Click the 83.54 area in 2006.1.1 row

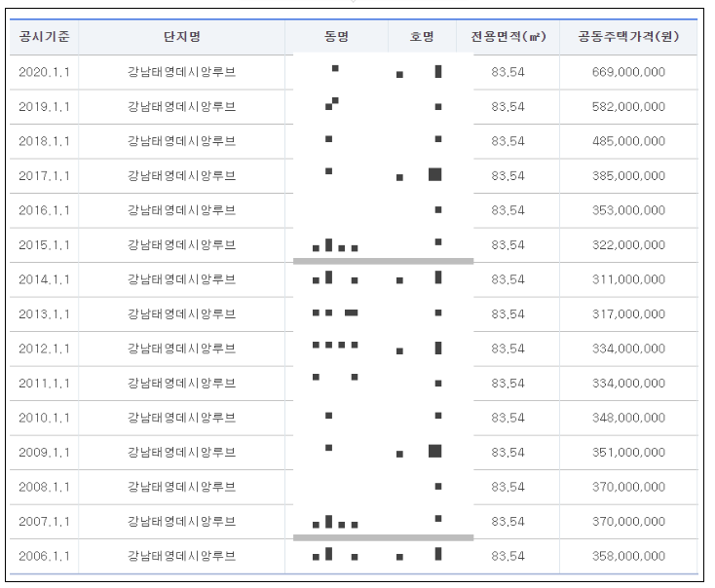coord(508,556)
